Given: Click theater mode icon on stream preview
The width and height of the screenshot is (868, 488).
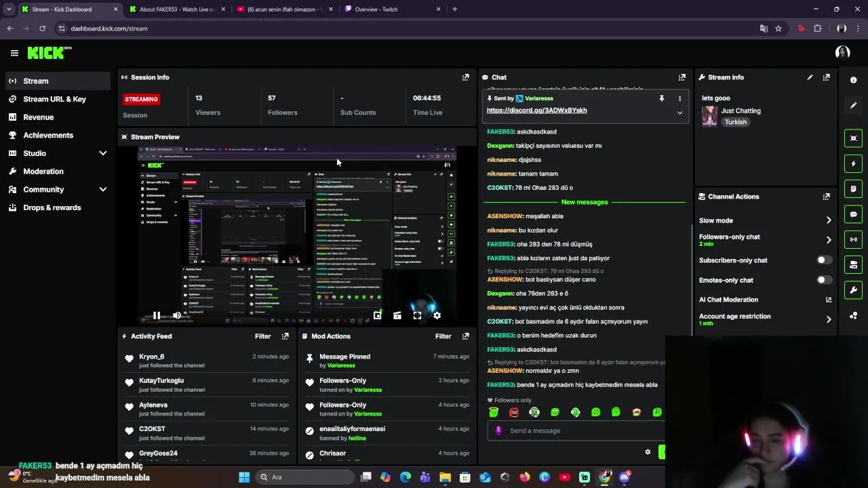Looking at the screenshot, I should pyautogui.click(x=397, y=315).
